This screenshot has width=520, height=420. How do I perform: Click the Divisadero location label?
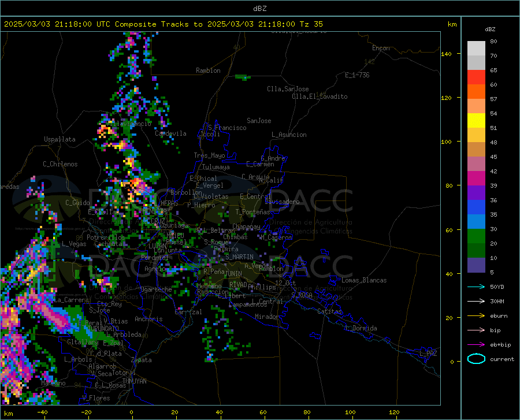click(x=282, y=202)
